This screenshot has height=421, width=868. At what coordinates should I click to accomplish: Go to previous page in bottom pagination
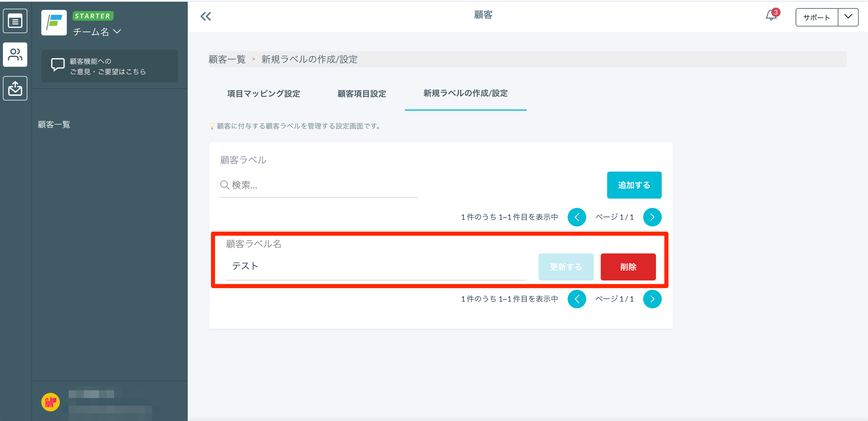(577, 299)
